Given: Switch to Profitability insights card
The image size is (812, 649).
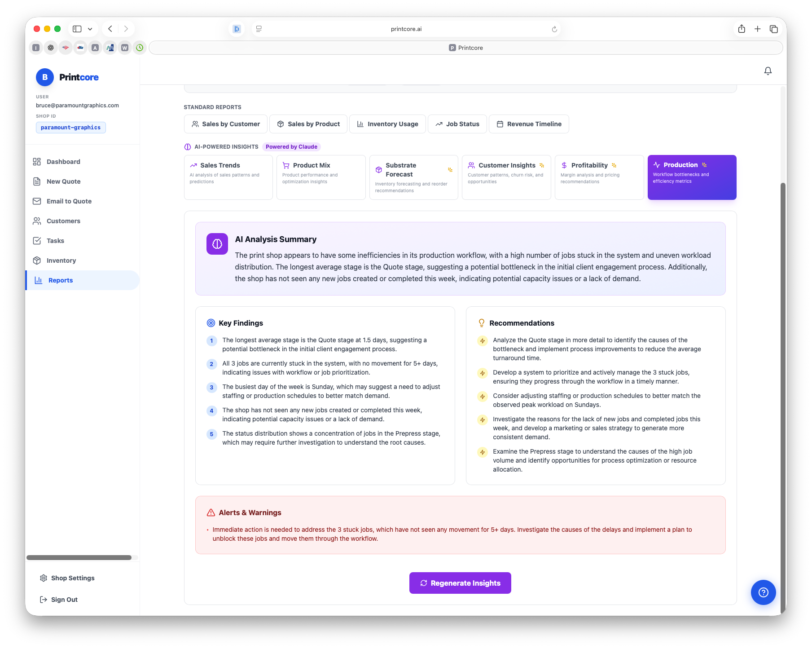Looking at the screenshot, I should pyautogui.click(x=599, y=177).
